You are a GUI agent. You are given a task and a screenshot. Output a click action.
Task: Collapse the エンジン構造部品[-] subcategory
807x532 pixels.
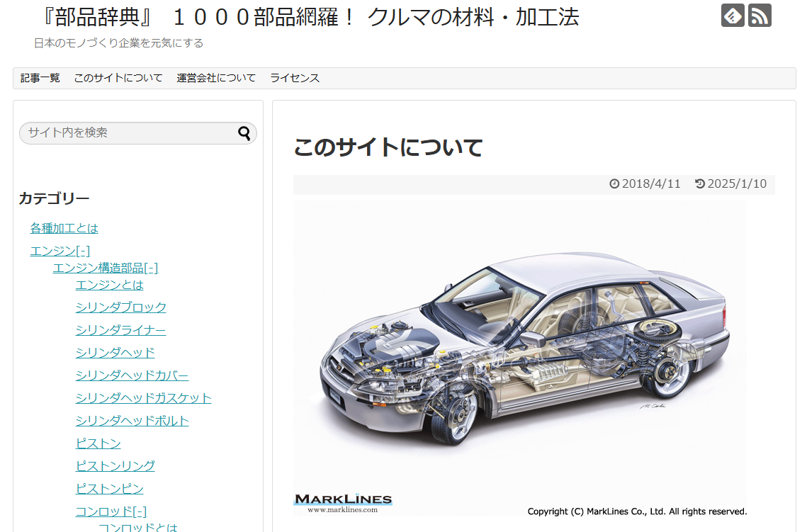106,268
